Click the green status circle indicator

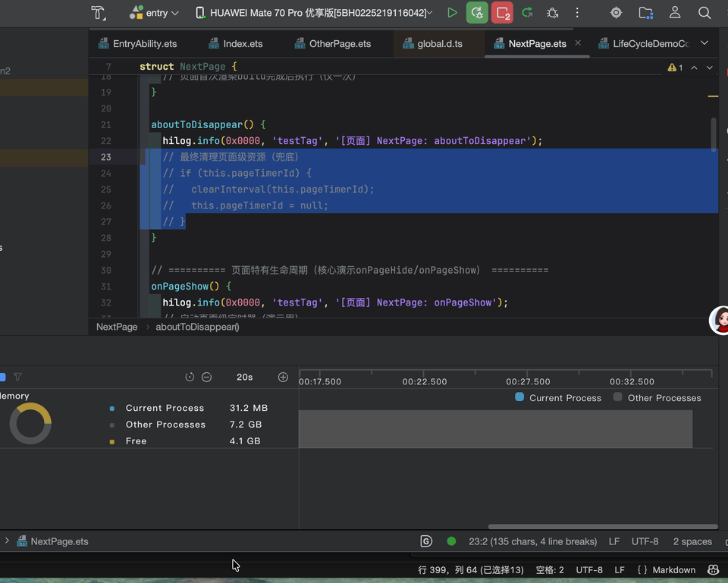451,541
